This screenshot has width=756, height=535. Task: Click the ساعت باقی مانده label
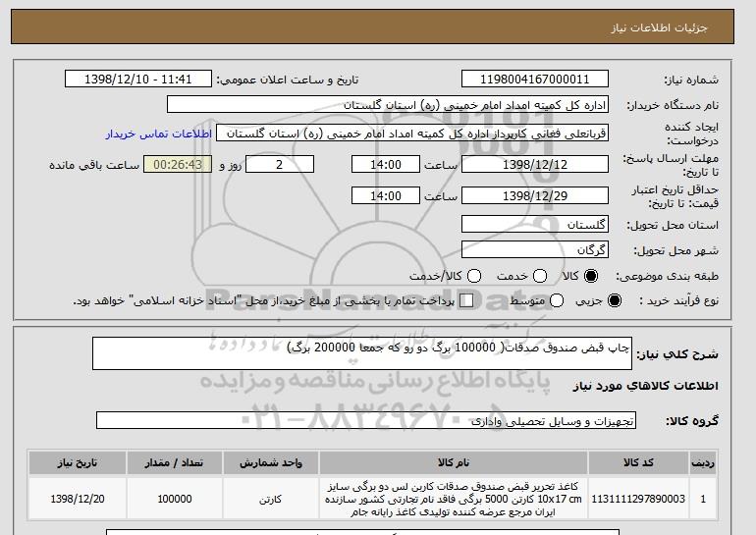pos(94,165)
